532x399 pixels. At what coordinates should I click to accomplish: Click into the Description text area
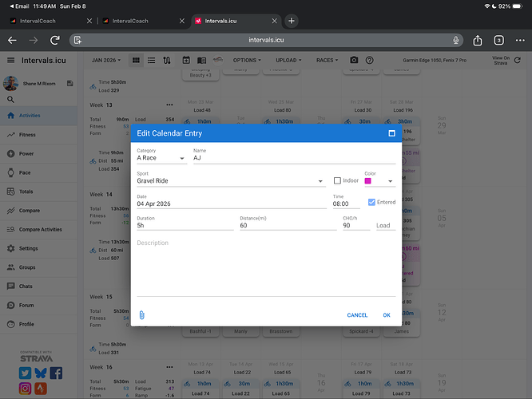coord(266,267)
